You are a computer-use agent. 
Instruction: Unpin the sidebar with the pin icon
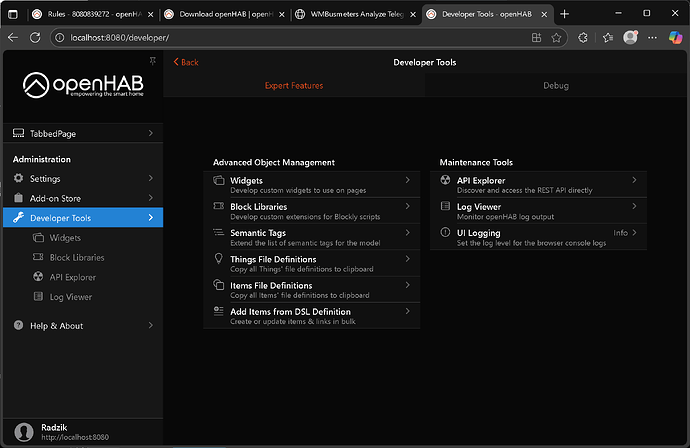coord(152,62)
